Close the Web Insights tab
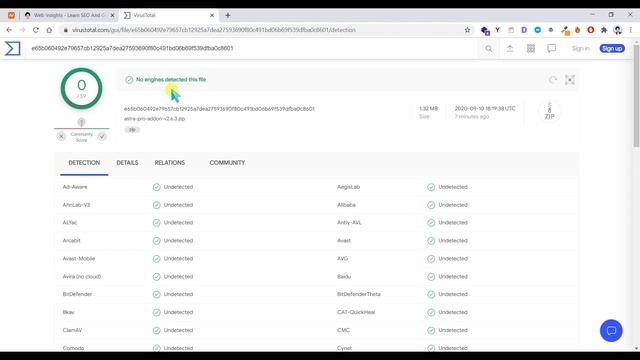 pos(113,16)
